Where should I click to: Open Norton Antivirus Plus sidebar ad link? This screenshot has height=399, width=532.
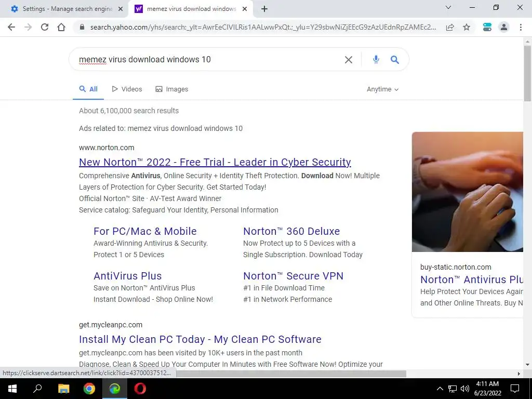[472, 280]
